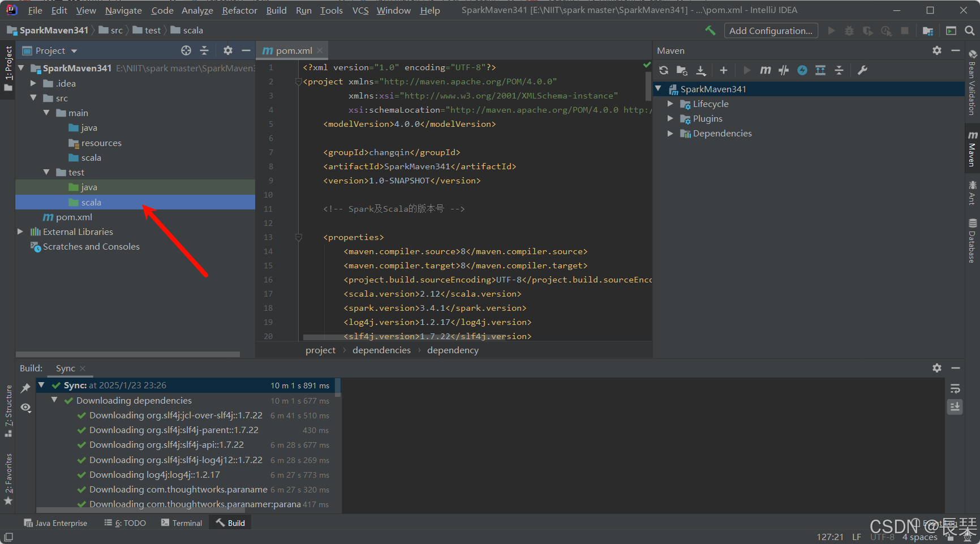The height and width of the screenshot is (544, 980).
Task: Toggle pin tab icon in Build panel
Action: coord(25,388)
